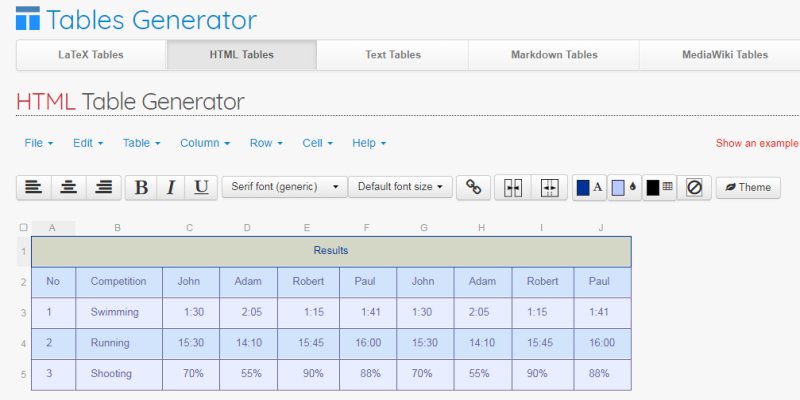Select column B header
Screen dimensions: 800x400
click(118, 228)
